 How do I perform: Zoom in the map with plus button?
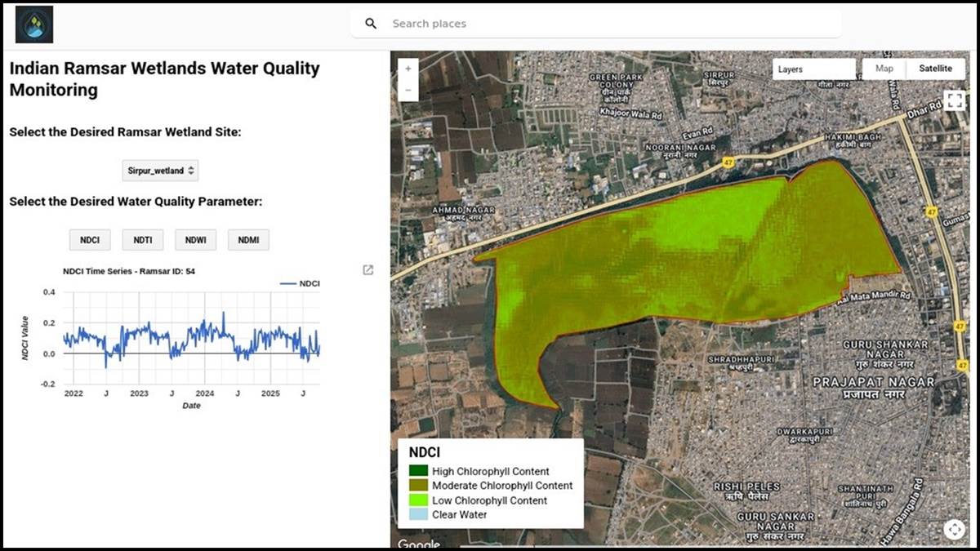click(x=408, y=69)
